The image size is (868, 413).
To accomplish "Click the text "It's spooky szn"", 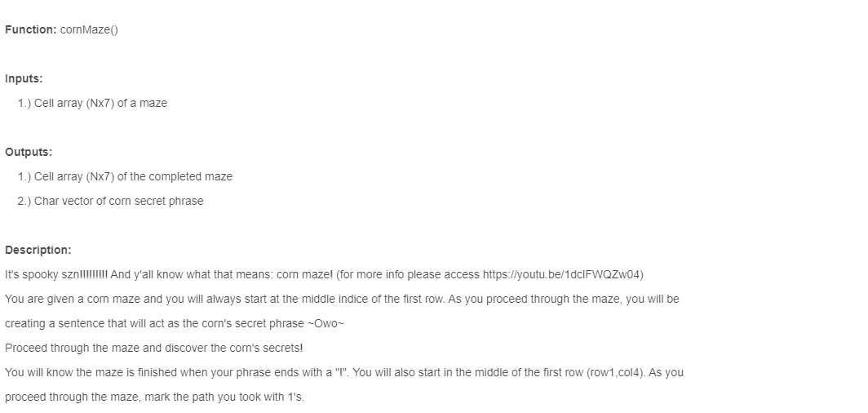I will pos(42,274).
